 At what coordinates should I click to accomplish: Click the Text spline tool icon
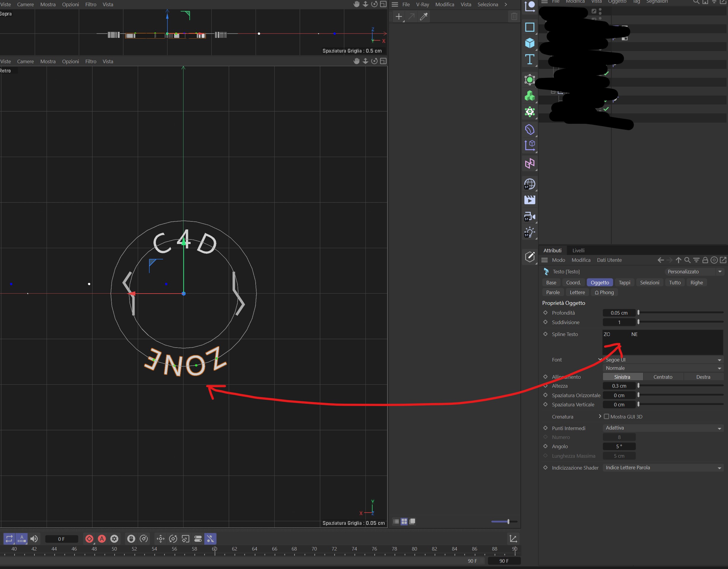coord(529,60)
